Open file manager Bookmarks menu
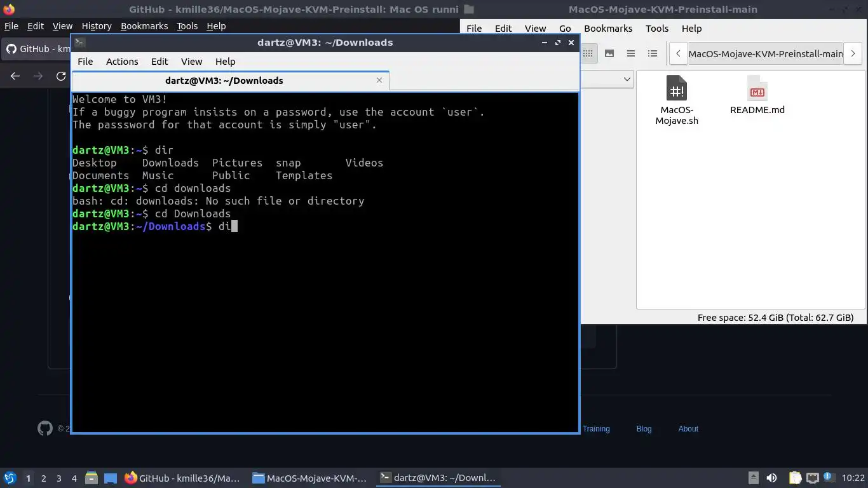Image resolution: width=868 pixels, height=488 pixels. click(608, 29)
